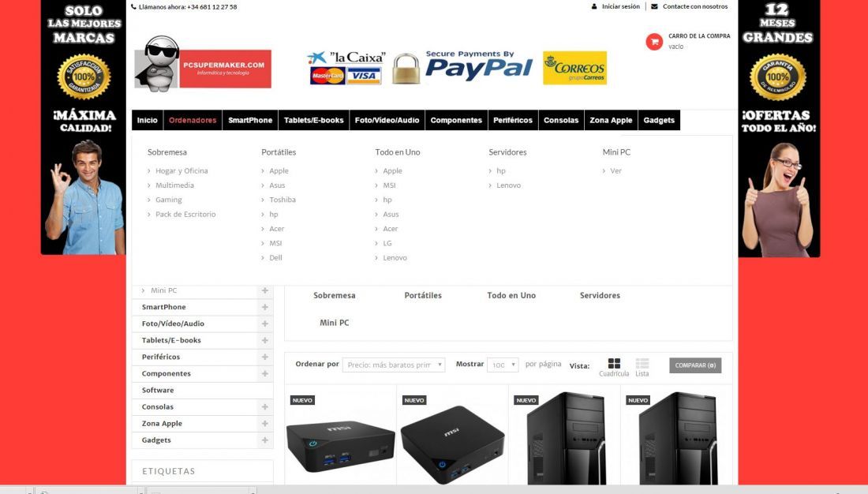Screen dimensions: 868x494
Task: Click the right Ofertas todo el año banner
Action: (x=779, y=129)
